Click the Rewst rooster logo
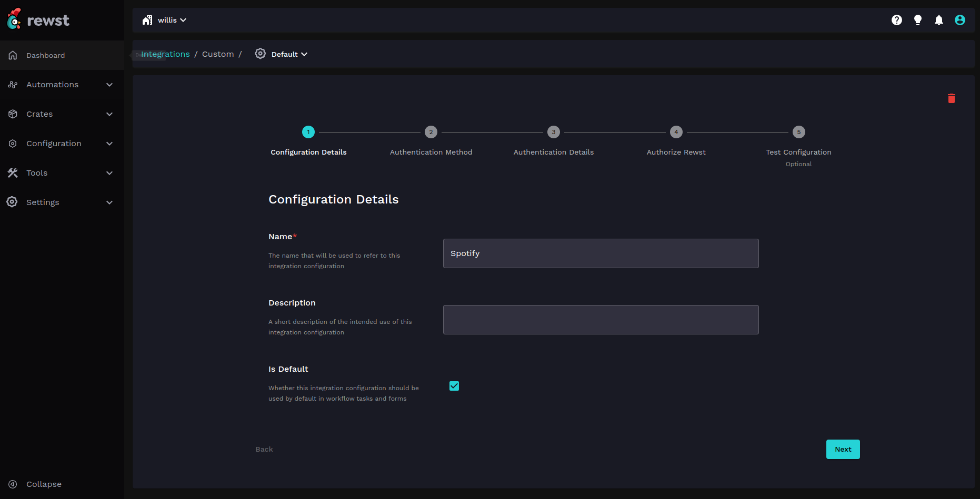Image resolution: width=980 pixels, height=499 pixels. coord(14,19)
